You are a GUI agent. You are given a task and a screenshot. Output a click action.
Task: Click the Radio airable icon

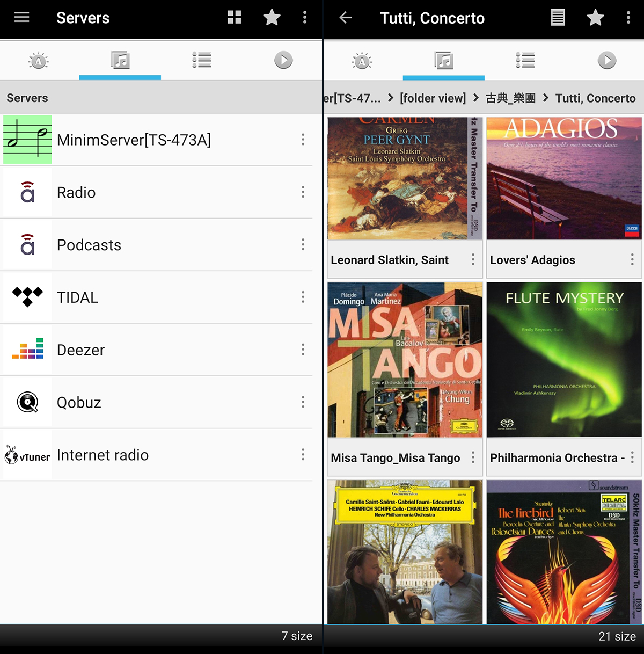(x=27, y=192)
